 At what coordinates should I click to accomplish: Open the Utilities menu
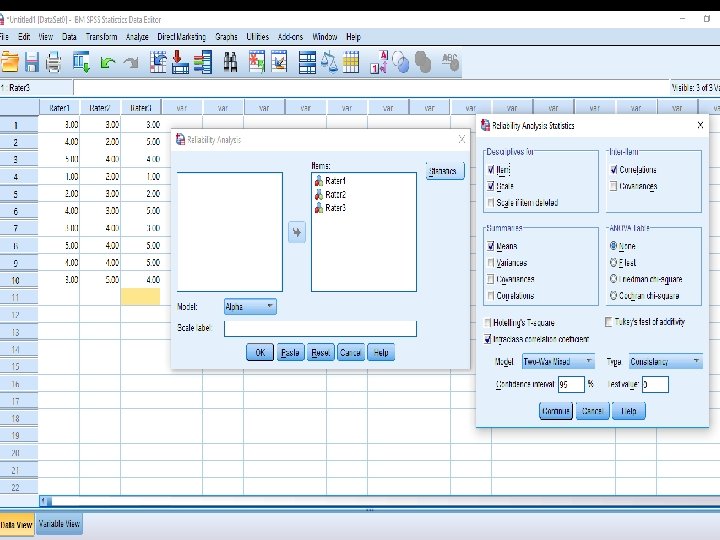pyautogui.click(x=258, y=37)
